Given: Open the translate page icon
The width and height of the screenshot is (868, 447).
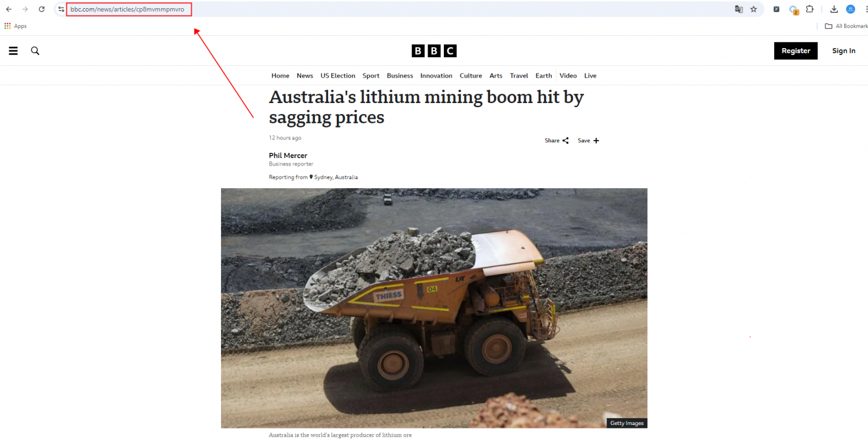Looking at the screenshot, I should (739, 9).
